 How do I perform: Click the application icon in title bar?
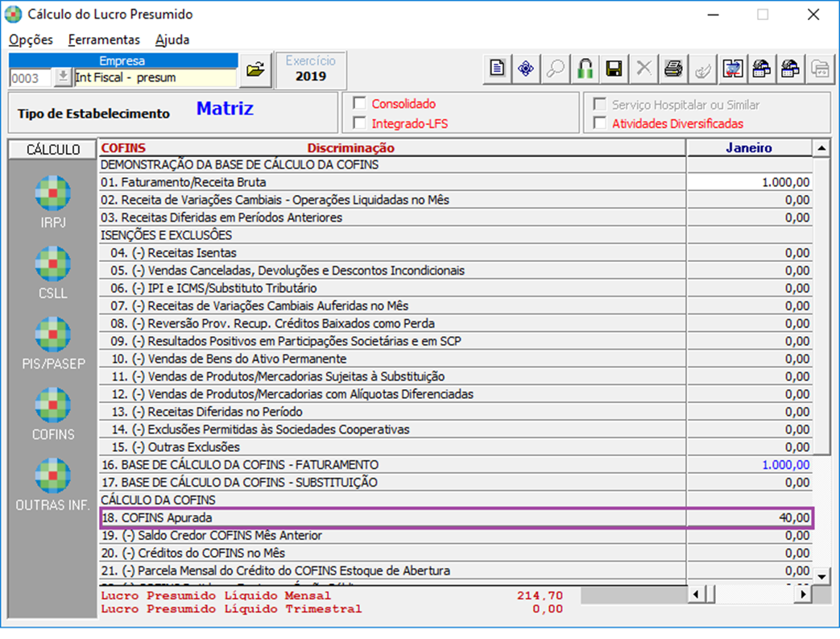(x=14, y=14)
